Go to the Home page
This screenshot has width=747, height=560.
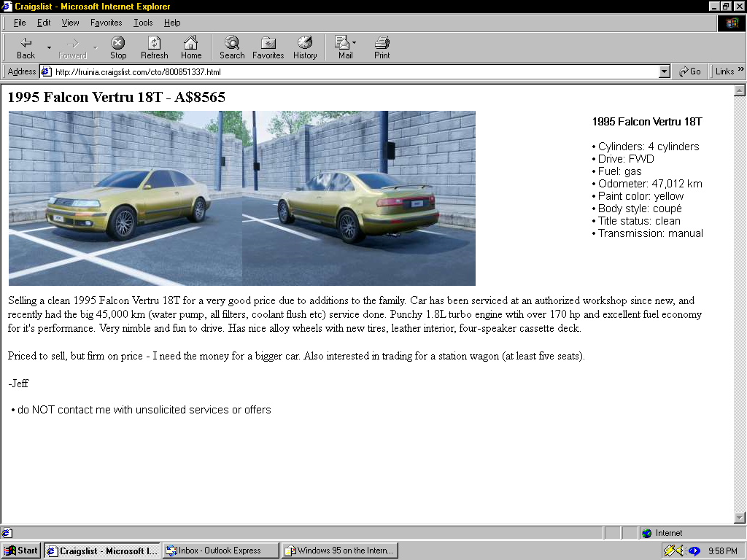coord(191,47)
